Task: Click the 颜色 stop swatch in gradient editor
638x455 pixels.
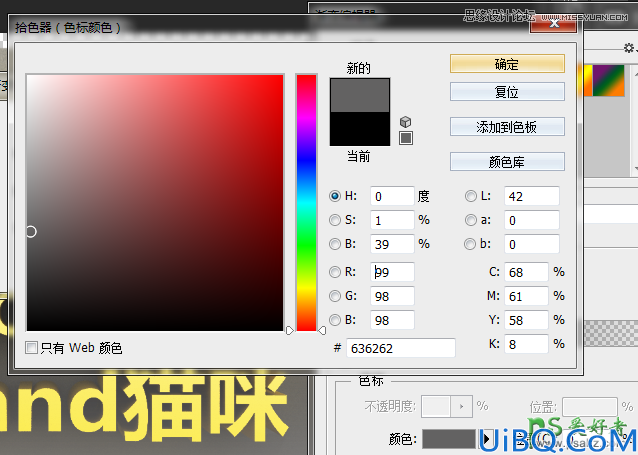Action: click(449, 440)
